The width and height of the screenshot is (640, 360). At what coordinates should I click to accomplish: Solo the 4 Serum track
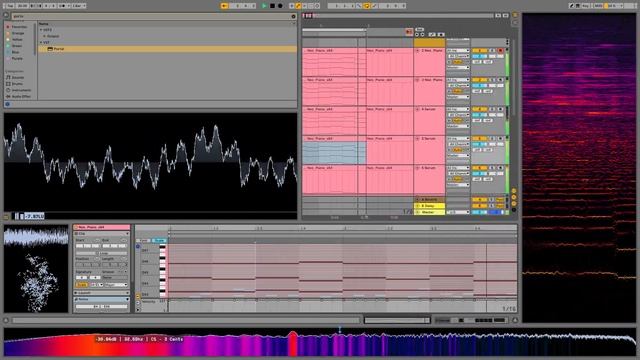pyautogui.click(x=493, y=109)
